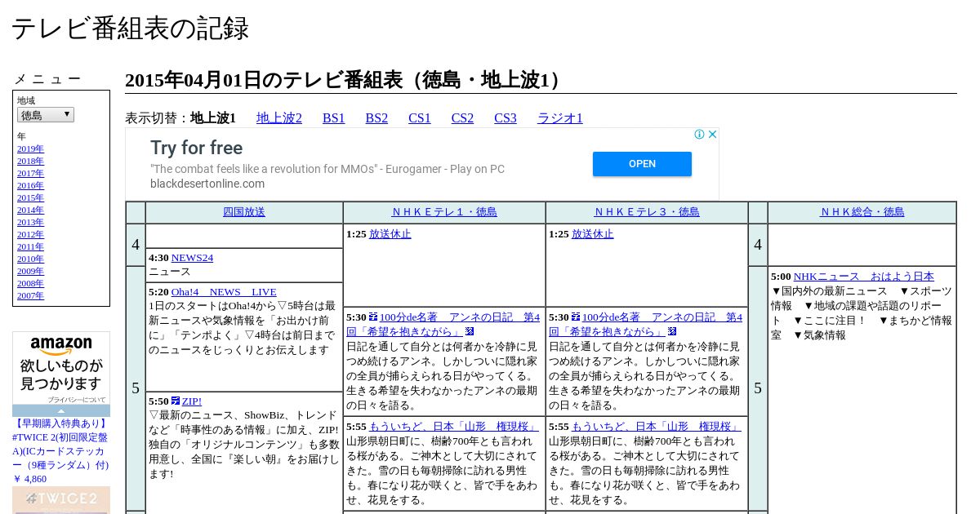Open the ＮＨＫ総合・徳島 channel header
980x514 pixels.
(x=862, y=212)
